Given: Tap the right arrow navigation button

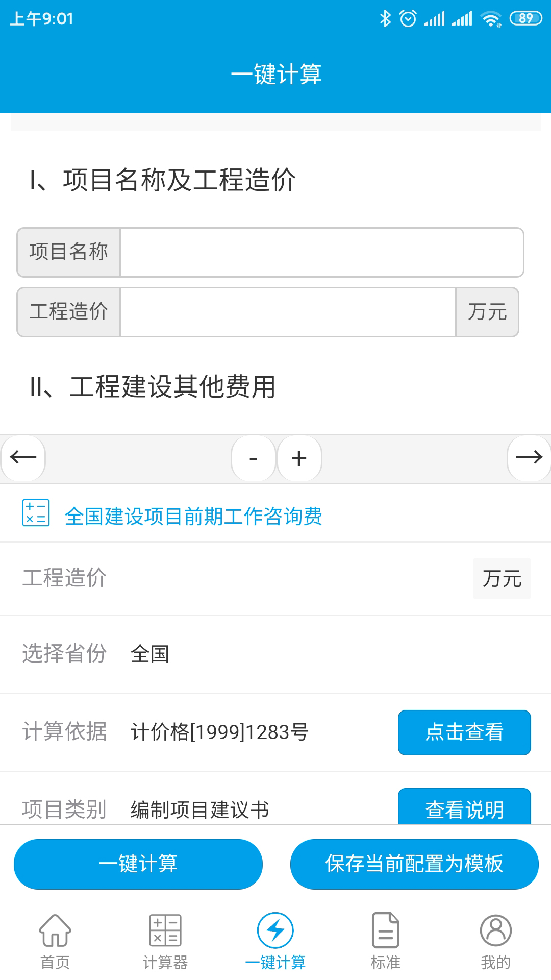Looking at the screenshot, I should [x=529, y=458].
